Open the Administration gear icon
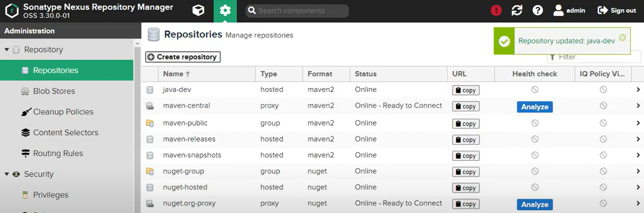The width and height of the screenshot is (644, 213). coord(225,11)
